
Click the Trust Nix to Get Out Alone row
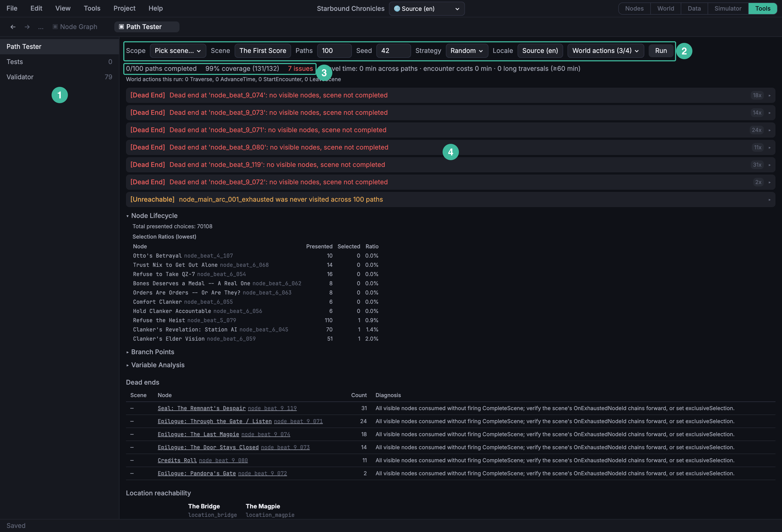pos(256,265)
